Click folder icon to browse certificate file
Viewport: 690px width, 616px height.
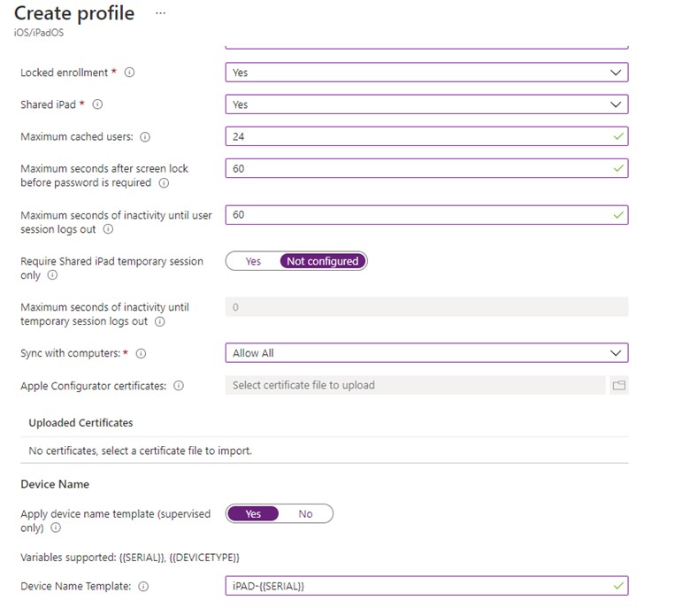618,385
